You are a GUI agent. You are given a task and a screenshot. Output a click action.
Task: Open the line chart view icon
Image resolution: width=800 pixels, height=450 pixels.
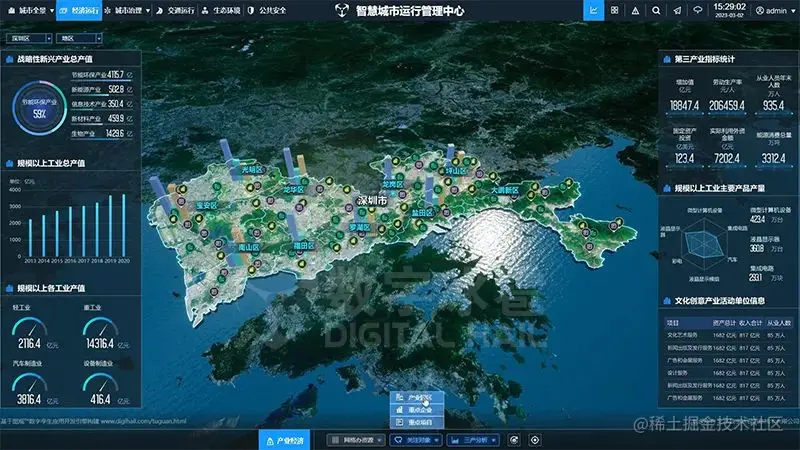coord(593,10)
